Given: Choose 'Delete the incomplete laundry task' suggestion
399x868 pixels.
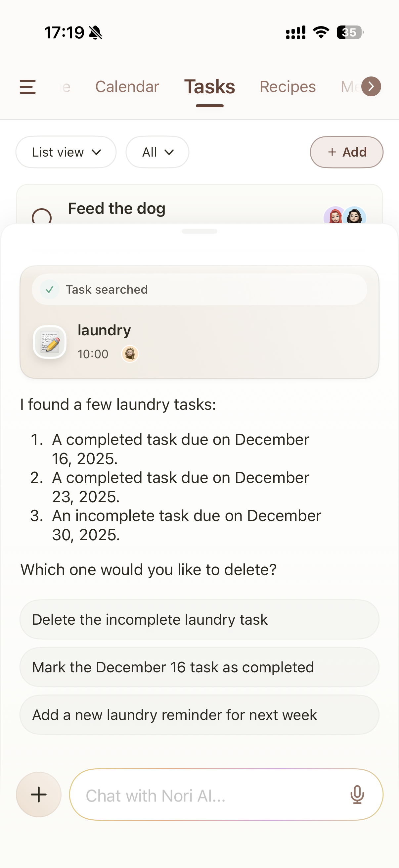Looking at the screenshot, I should point(199,619).
